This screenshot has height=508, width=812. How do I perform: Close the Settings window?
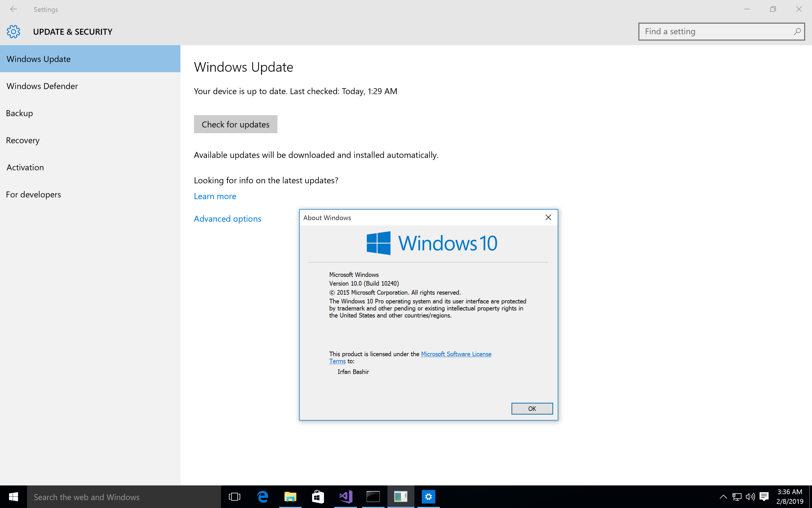[x=799, y=9]
